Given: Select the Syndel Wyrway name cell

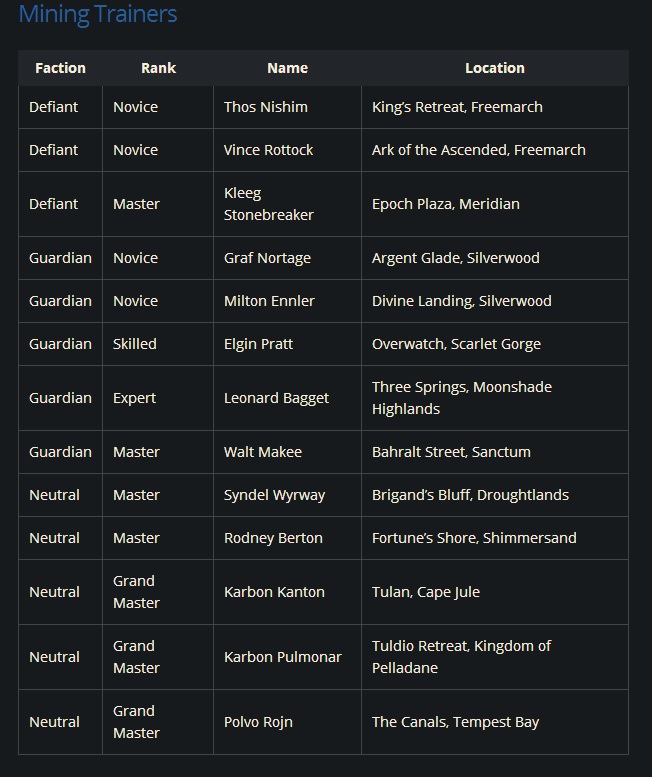Looking at the screenshot, I should pos(274,495).
